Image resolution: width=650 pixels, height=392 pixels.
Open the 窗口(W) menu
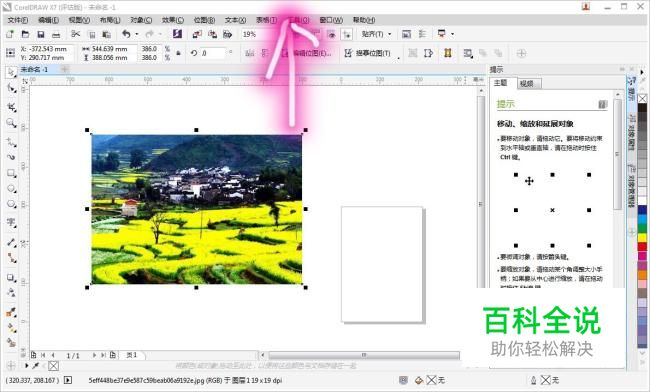[x=331, y=20]
